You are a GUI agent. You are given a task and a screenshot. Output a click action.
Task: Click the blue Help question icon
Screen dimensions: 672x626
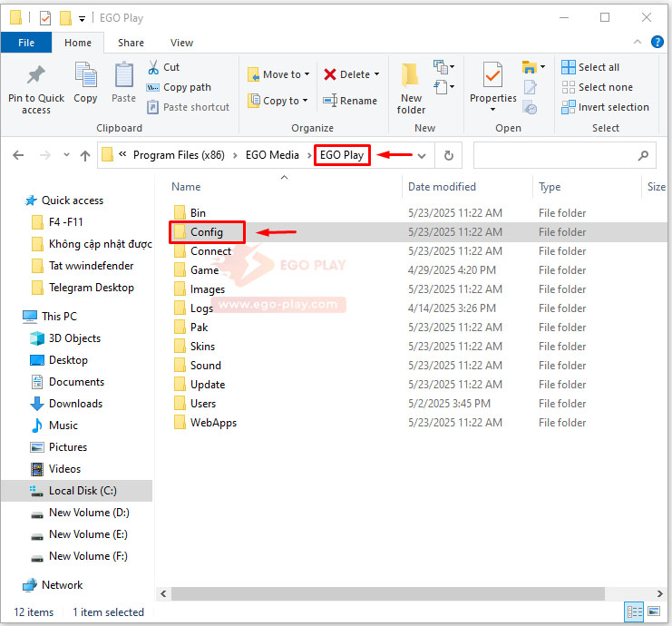click(x=657, y=42)
